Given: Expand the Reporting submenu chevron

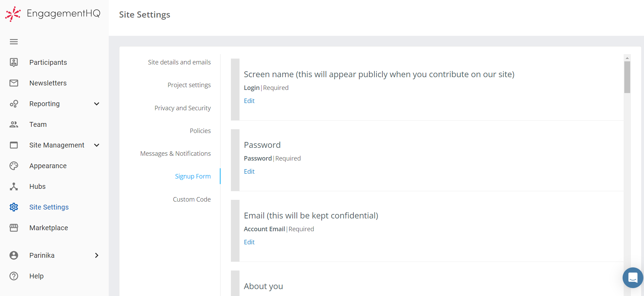Looking at the screenshot, I should click(x=97, y=104).
